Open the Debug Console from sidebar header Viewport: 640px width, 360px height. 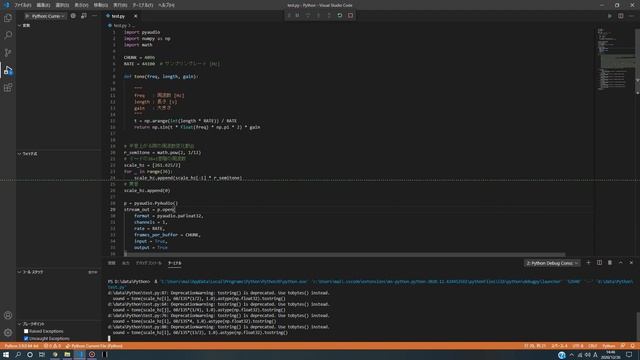(84, 16)
